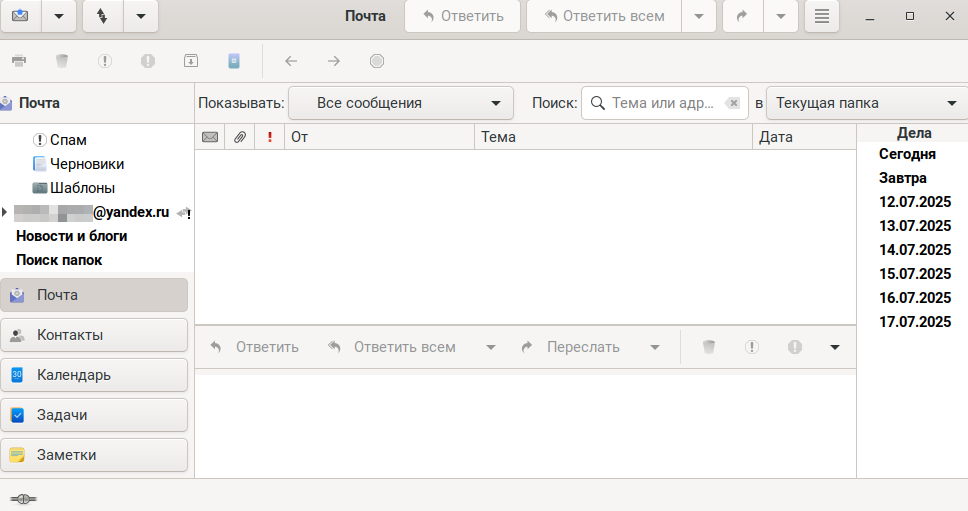
Task: Open the "Все сообщения" filter dropdown
Action: coord(400,103)
